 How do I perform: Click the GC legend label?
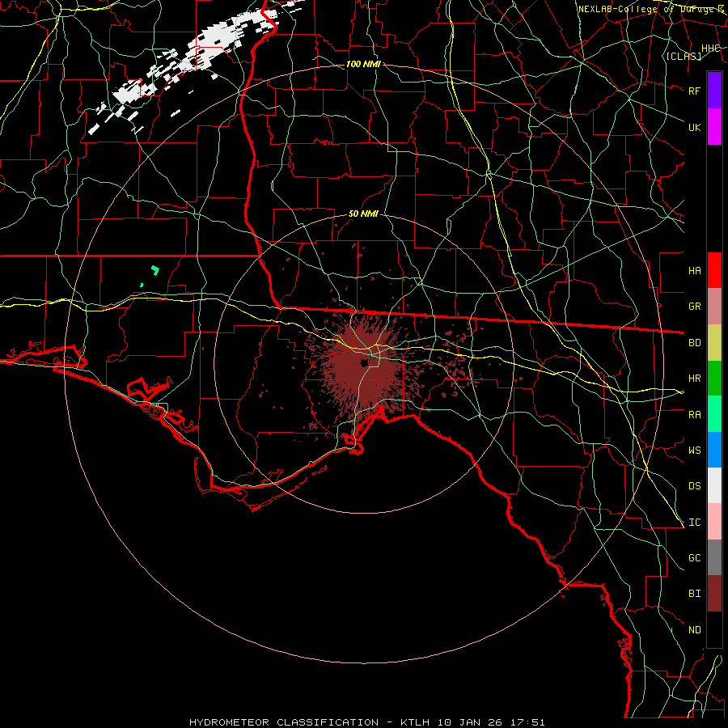[x=694, y=557]
